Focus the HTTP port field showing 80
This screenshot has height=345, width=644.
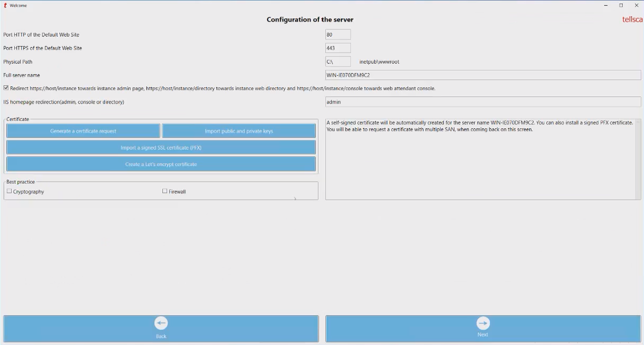pyautogui.click(x=338, y=35)
